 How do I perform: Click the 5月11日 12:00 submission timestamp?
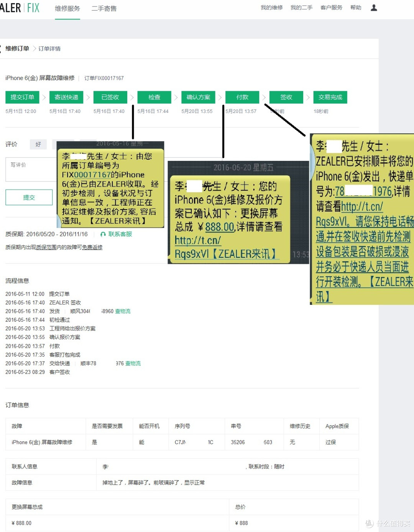click(x=21, y=111)
